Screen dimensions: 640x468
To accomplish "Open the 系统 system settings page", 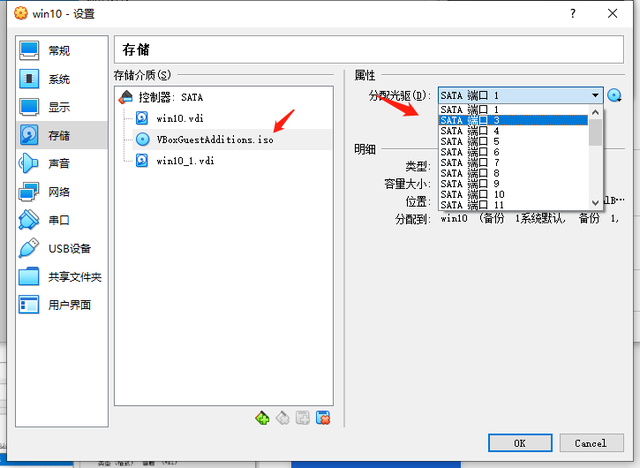I will [61, 79].
